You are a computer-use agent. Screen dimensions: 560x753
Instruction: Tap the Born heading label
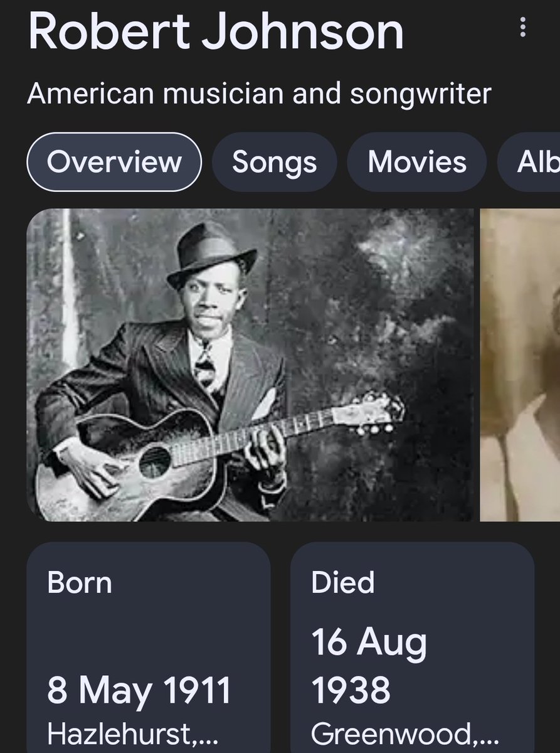click(80, 582)
